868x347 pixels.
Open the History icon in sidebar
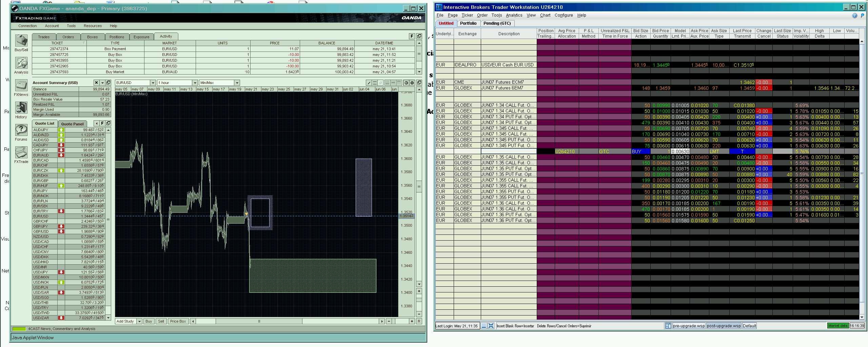pyautogui.click(x=21, y=108)
